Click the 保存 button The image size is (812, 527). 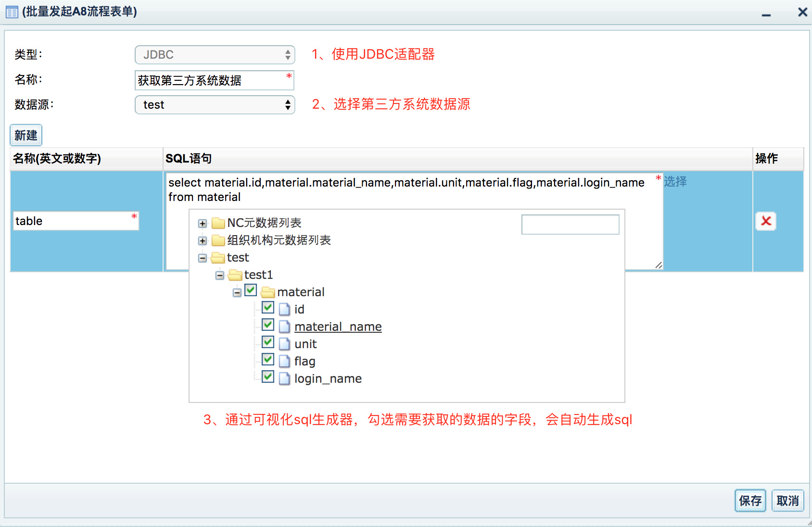(x=750, y=501)
